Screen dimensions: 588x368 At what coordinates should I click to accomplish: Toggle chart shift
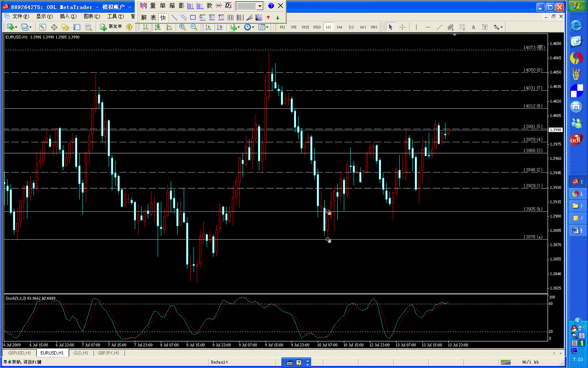tap(220, 27)
